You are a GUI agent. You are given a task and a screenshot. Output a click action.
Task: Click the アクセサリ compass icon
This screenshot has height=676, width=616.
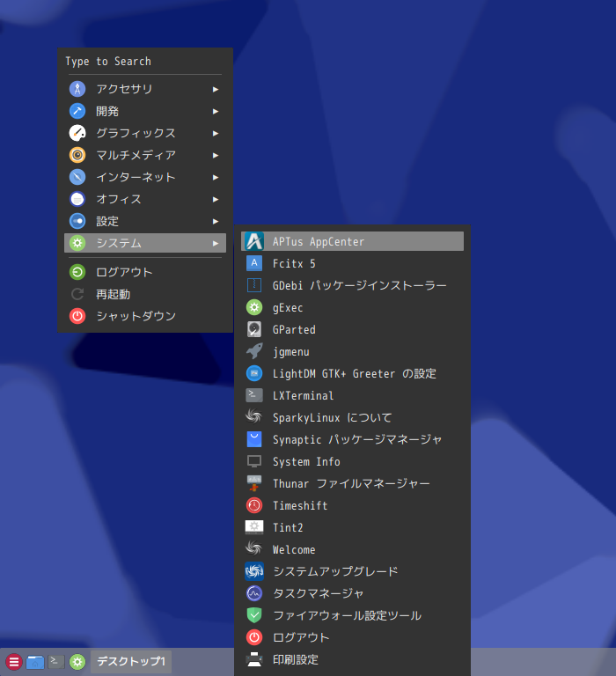[77, 89]
